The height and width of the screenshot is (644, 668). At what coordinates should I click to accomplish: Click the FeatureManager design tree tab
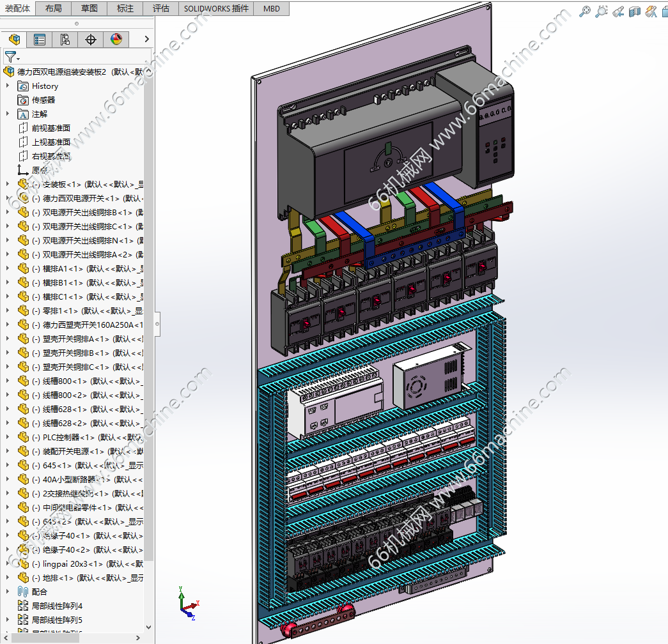(x=14, y=40)
